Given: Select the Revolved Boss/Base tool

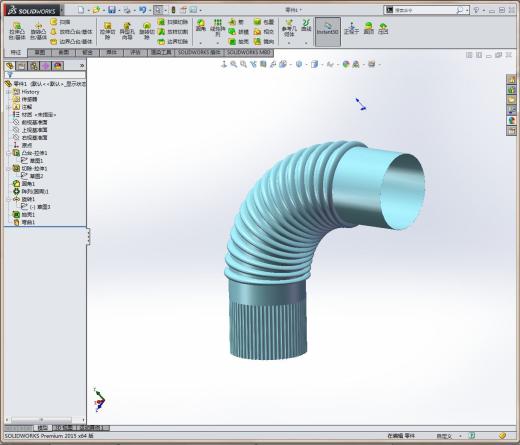Looking at the screenshot, I should pos(38,31).
